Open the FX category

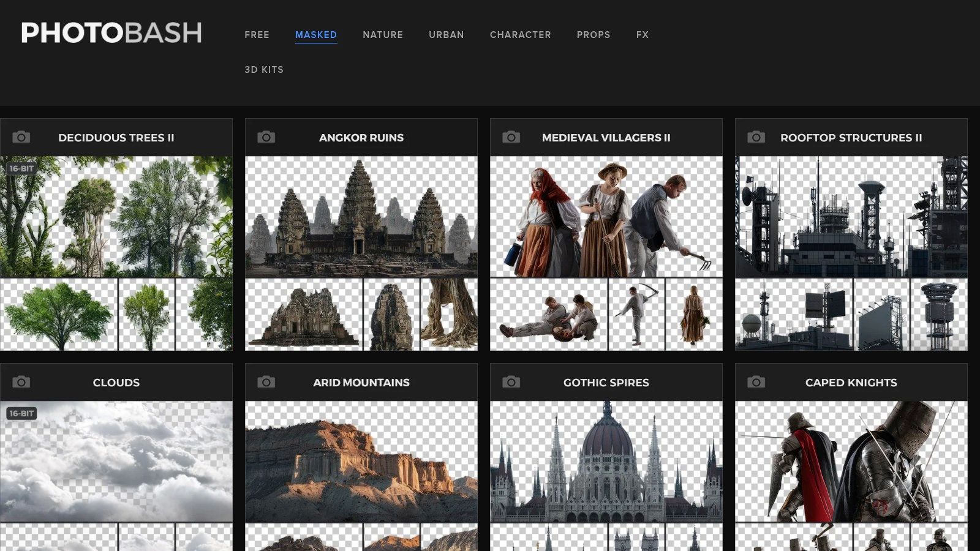[x=642, y=35]
